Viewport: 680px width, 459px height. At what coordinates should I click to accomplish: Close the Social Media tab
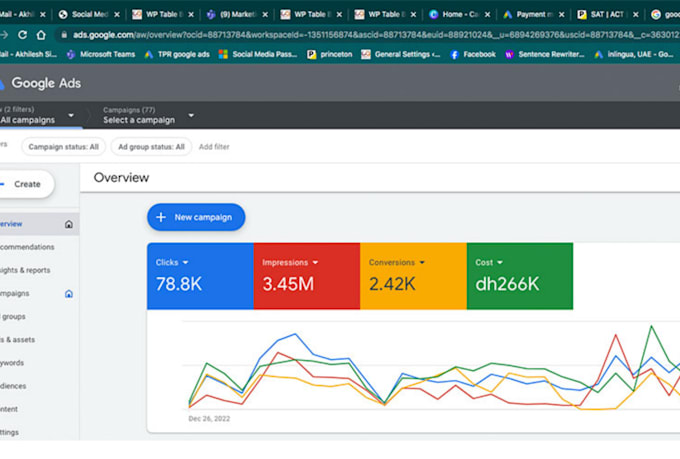click(x=117, y=14)
